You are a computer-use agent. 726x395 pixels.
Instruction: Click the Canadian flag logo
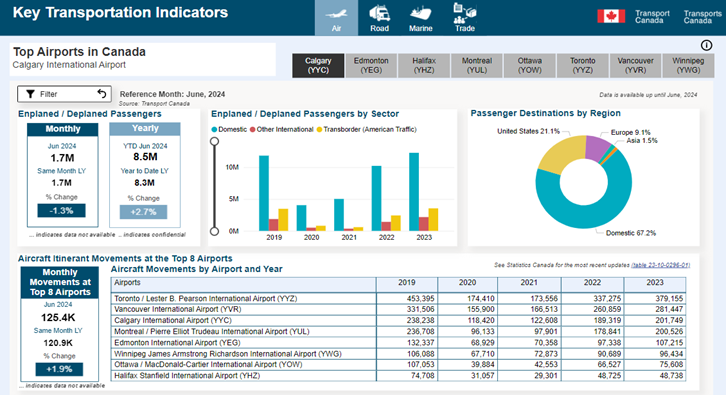(x=611, y=16)
